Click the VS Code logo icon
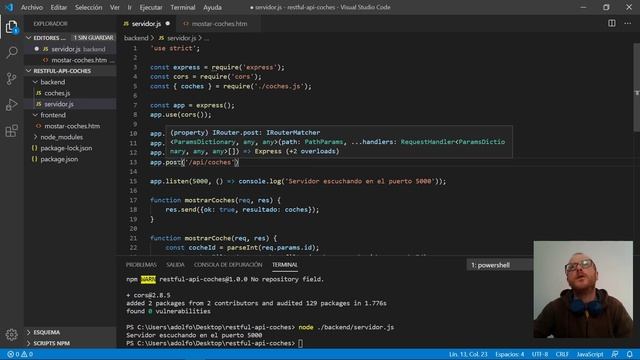Image resolution: width=640 pixels, height=360 pixels. (x=9, y=7)
